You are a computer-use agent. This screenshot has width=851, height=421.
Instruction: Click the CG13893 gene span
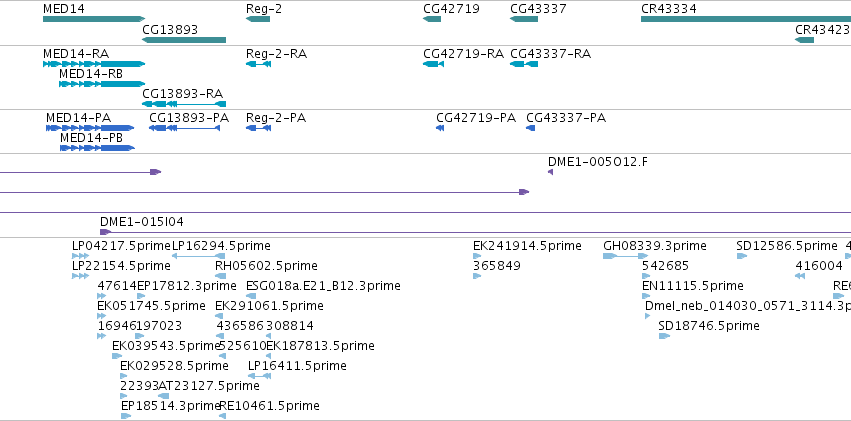coord(184,40)
